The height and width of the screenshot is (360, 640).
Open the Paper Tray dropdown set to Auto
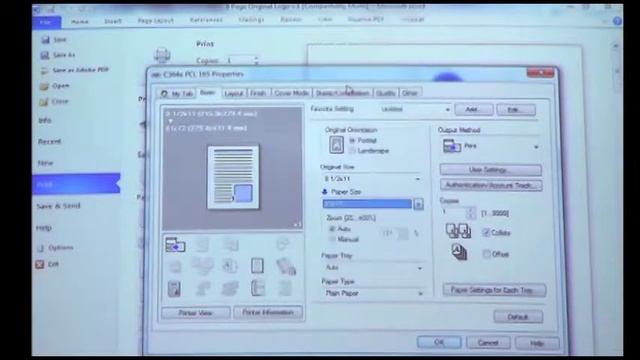coord(373,268)
